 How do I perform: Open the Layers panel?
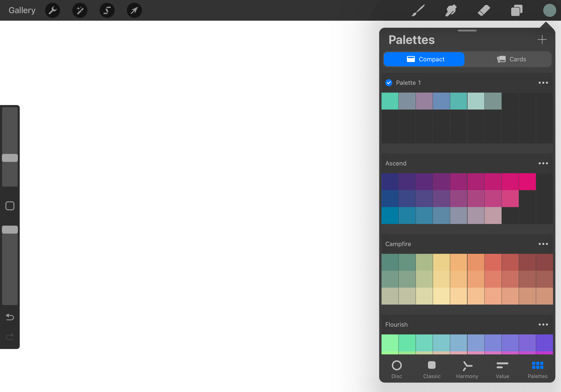(516, 10)
